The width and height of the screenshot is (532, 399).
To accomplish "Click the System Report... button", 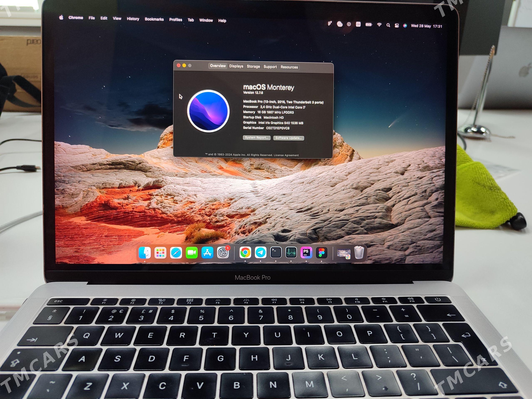I will [x=256, y=138].
